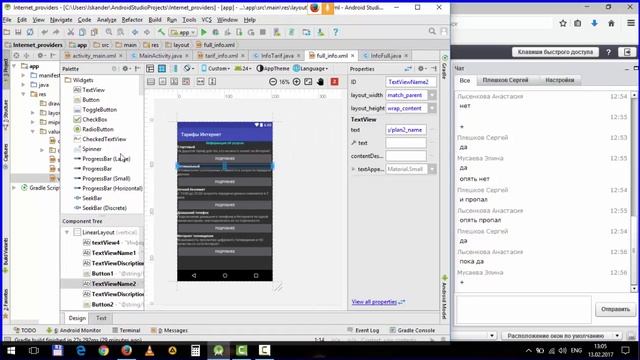Click the chat message input box
This screenshot has width=640, height=360.
pyautogui.click(x=523, y=309)
